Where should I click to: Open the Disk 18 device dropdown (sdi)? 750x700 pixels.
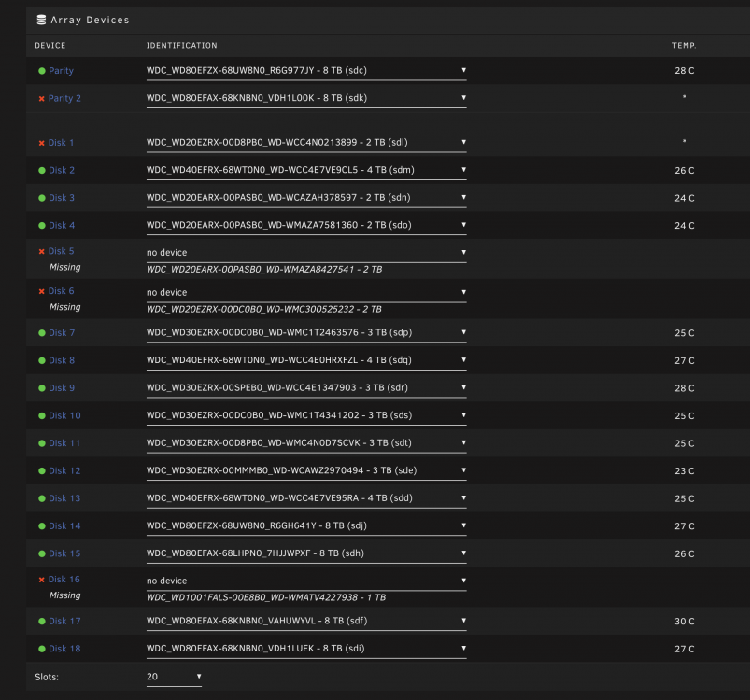tap(306, 649)
